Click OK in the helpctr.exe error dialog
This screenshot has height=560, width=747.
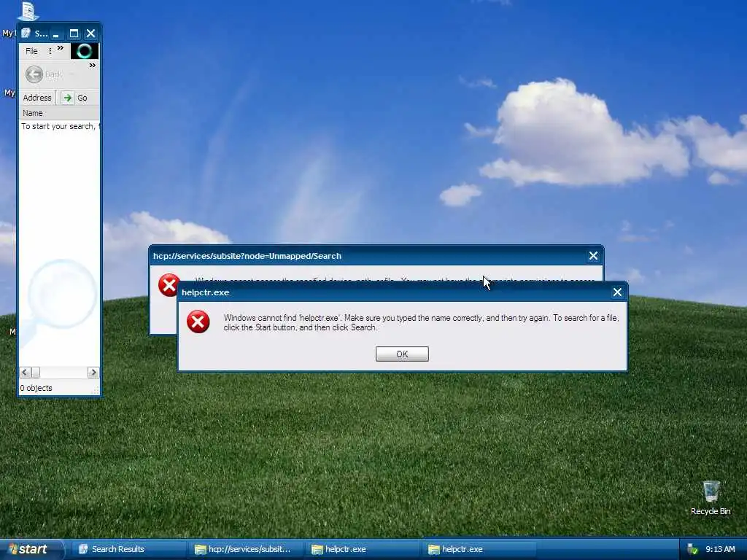pos(402,354)
